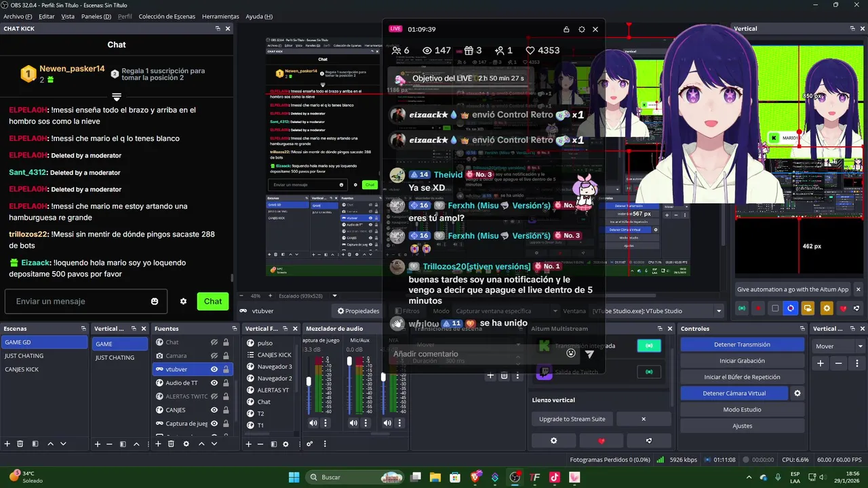868x488 pixels.
Task: Show the Chat source via eye icon
Action: pyautogui.click(x=214, y=342)
